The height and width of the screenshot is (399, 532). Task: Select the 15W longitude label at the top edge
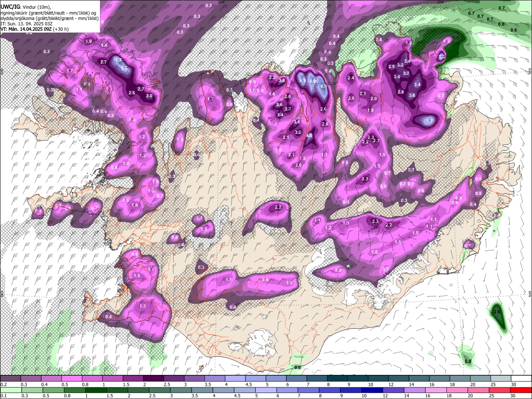440,2
